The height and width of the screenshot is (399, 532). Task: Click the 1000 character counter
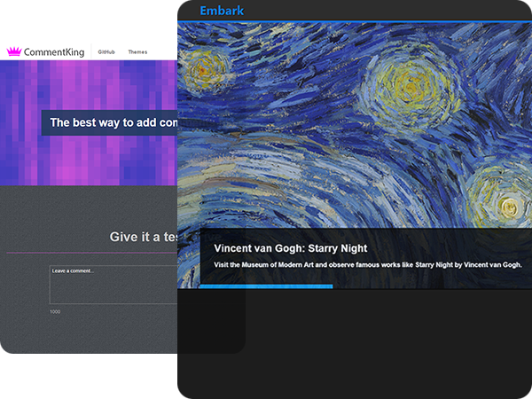click(x=55, y=312)
